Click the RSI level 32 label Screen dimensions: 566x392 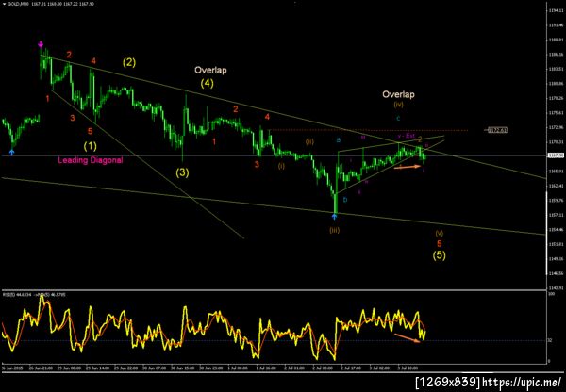point(551,340)
